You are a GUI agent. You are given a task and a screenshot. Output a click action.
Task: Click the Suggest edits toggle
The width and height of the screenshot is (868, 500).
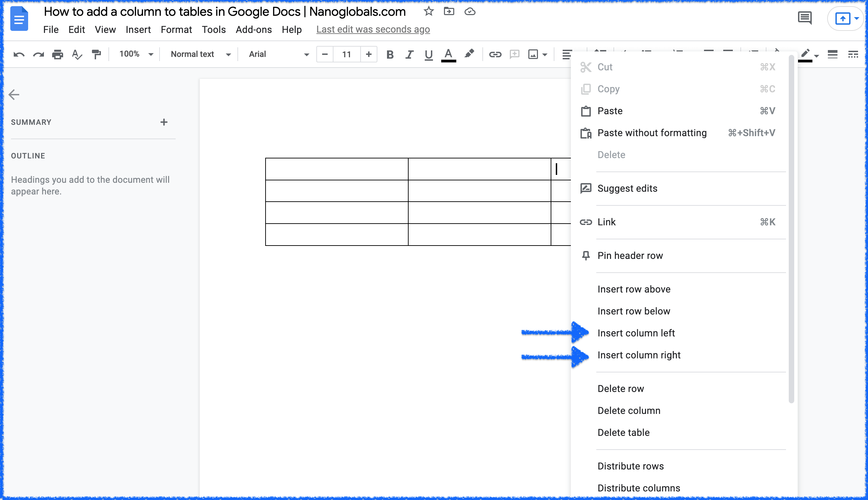(628, 188)
